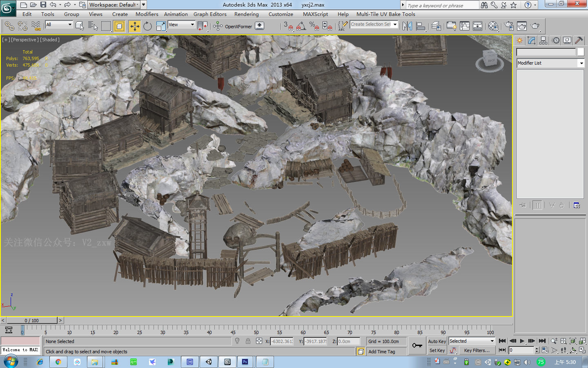Open the application menu logo button
Screen dimensions: 588x368
click(x=8, y=8)
